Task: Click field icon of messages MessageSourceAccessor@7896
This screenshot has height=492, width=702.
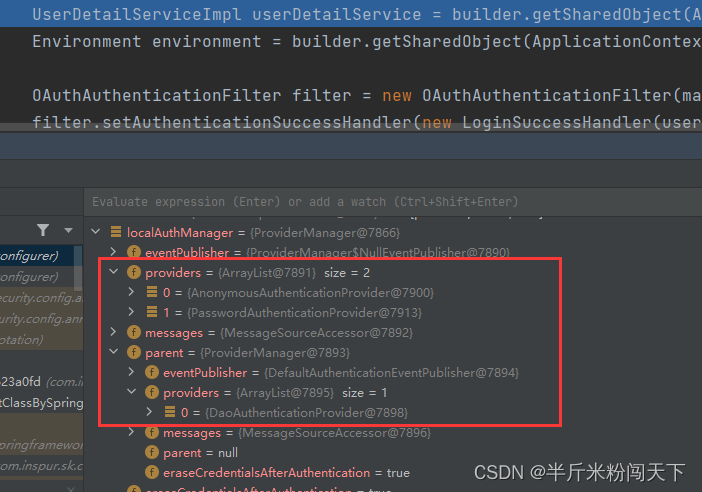Action: pyautogui.click(x=152, y=432)
